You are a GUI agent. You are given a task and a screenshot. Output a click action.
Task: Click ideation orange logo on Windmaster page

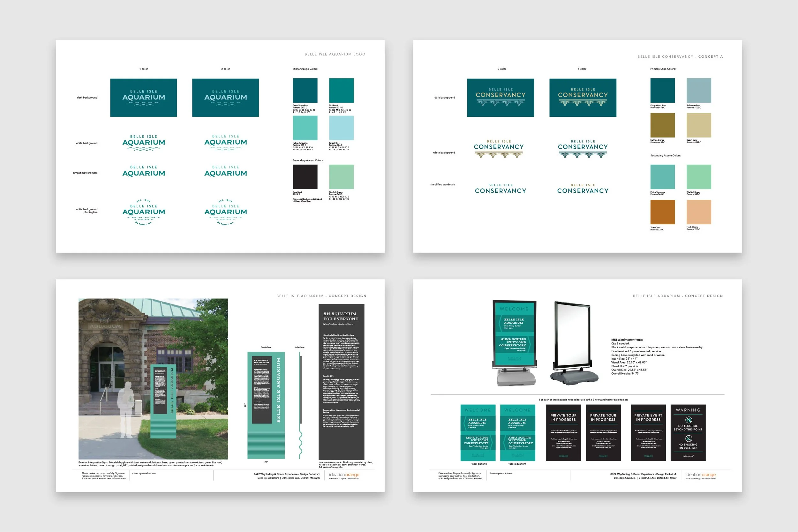pos(700,475)
